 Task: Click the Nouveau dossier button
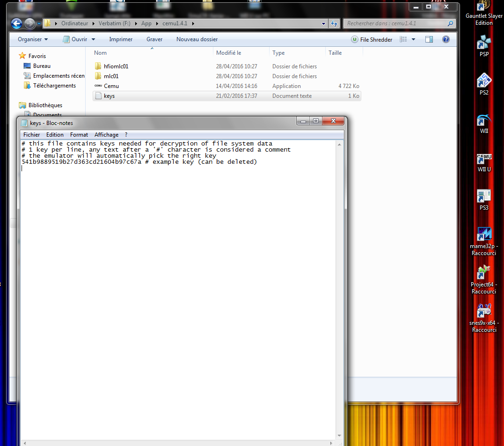point(197,39)
